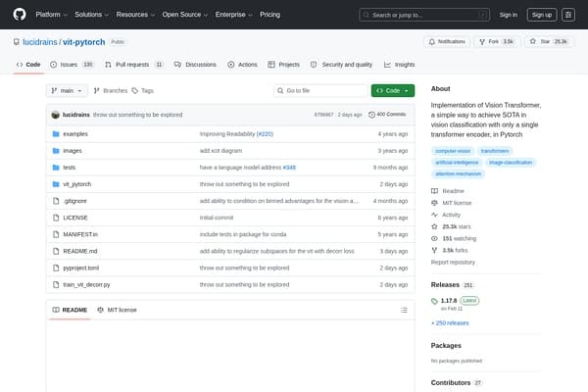Switch to the Code tab
588x392 pixels.
pyautogui.click(x=28, y=65)
